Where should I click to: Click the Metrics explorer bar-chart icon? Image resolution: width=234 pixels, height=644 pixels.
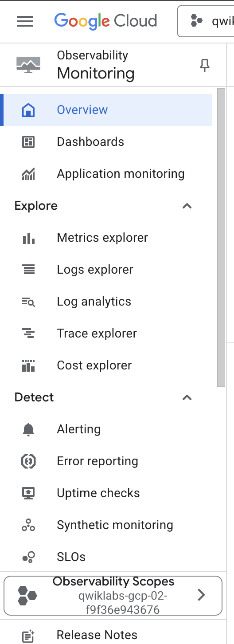pos(28,238)
